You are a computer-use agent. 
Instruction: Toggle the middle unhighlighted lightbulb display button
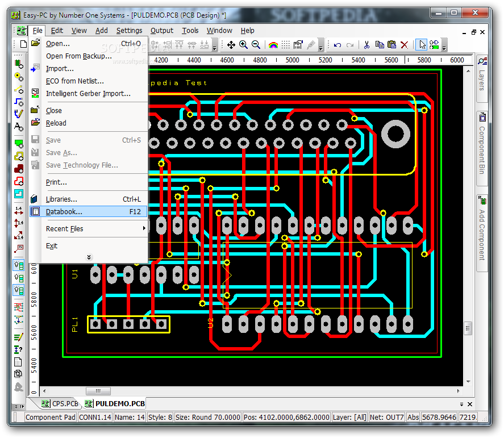click(x=19, y=278)
